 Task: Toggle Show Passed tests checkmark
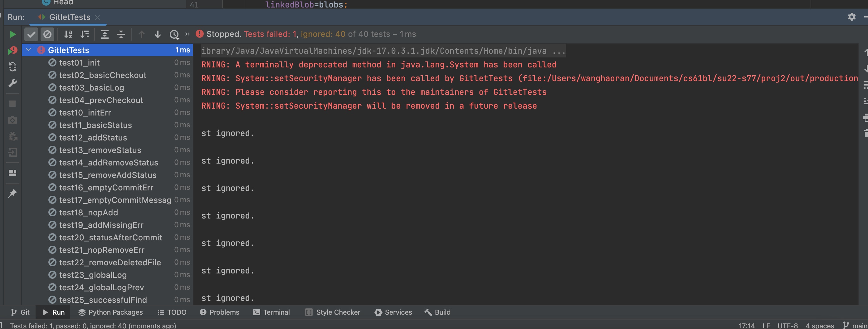[x=31, y=34]
